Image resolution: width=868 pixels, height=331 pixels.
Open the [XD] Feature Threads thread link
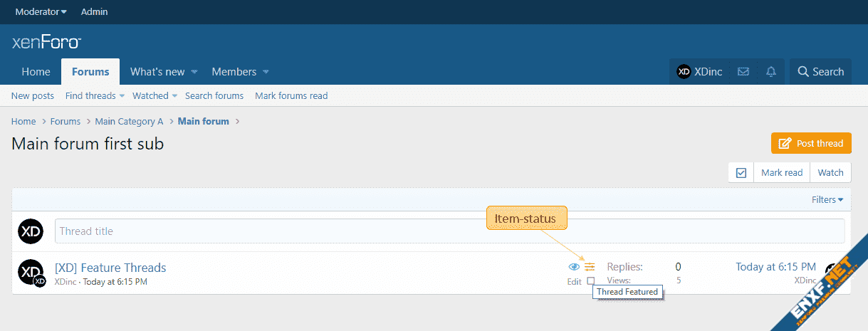coord(110,268)
